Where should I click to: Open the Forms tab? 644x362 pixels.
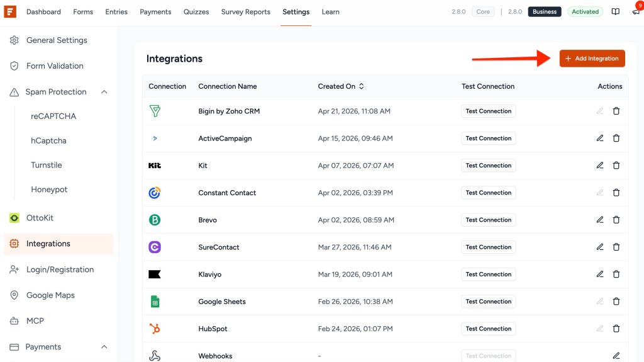click(83, 12)
